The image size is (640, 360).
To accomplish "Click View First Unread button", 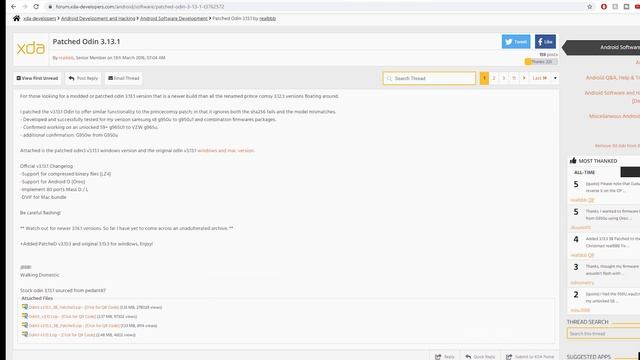I will click(37, 78).
